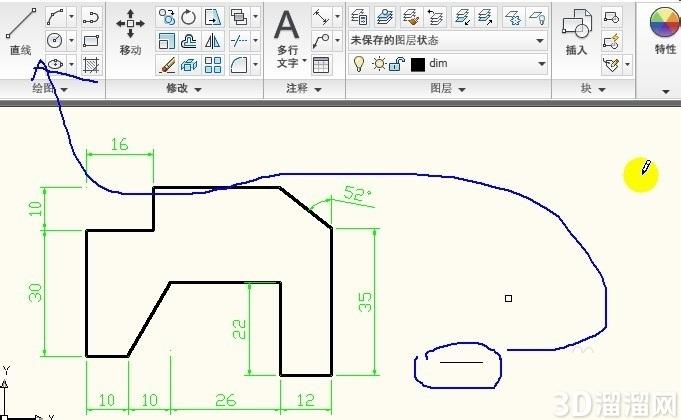681x420 pixels.
Task: Click the Mirror tool icon
Action: click(212, 41)
